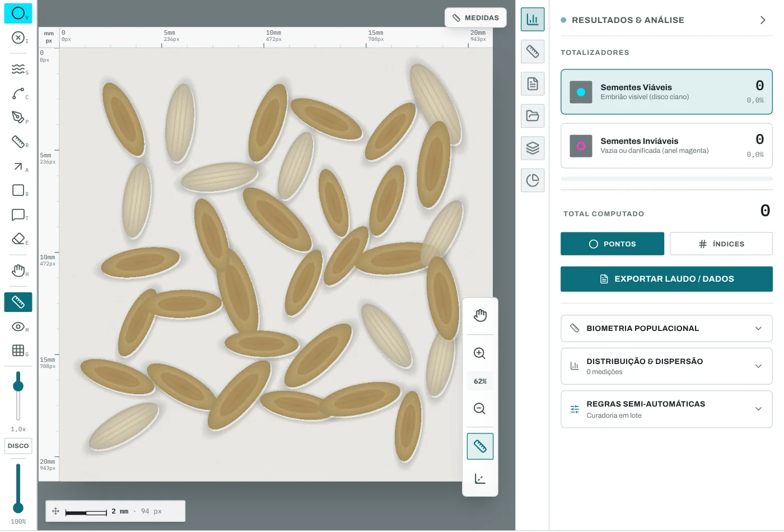Toggle the grid overlay
Image resolution: width=784 pixels, height=532 pixels.
pos(18,351)
